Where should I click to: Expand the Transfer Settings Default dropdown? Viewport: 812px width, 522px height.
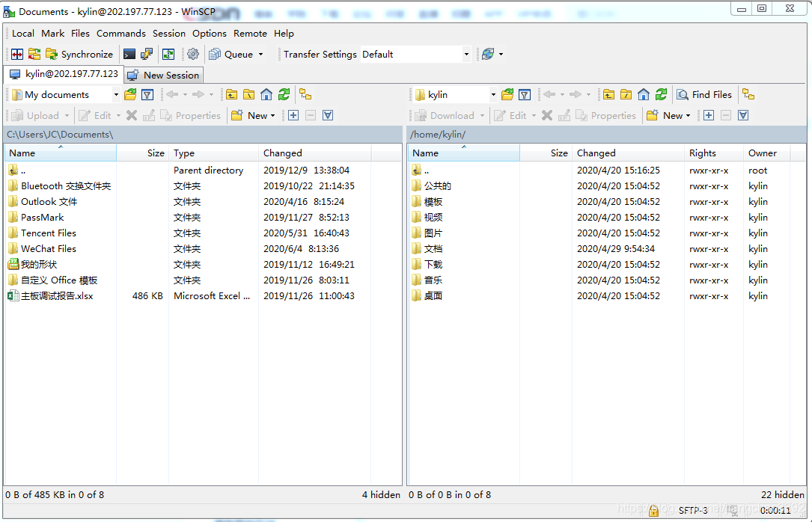pyautogui.click(x=465, y=53)
